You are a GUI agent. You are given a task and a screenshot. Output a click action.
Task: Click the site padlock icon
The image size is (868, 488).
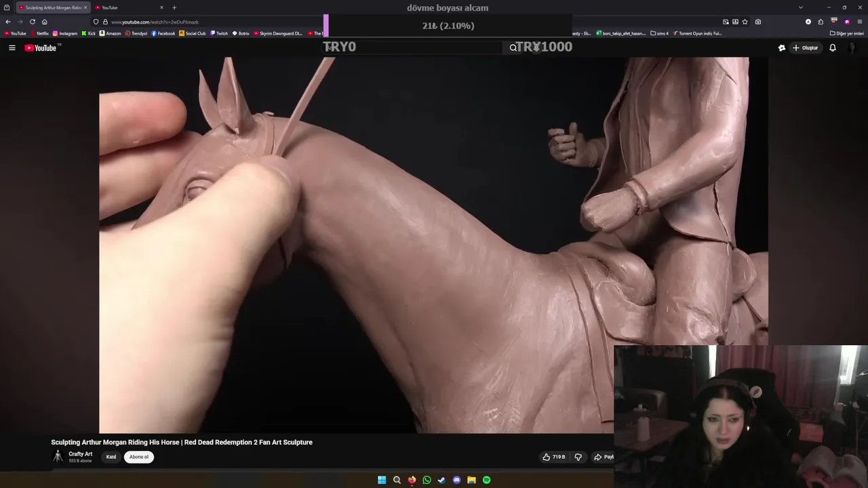point(105,22)
